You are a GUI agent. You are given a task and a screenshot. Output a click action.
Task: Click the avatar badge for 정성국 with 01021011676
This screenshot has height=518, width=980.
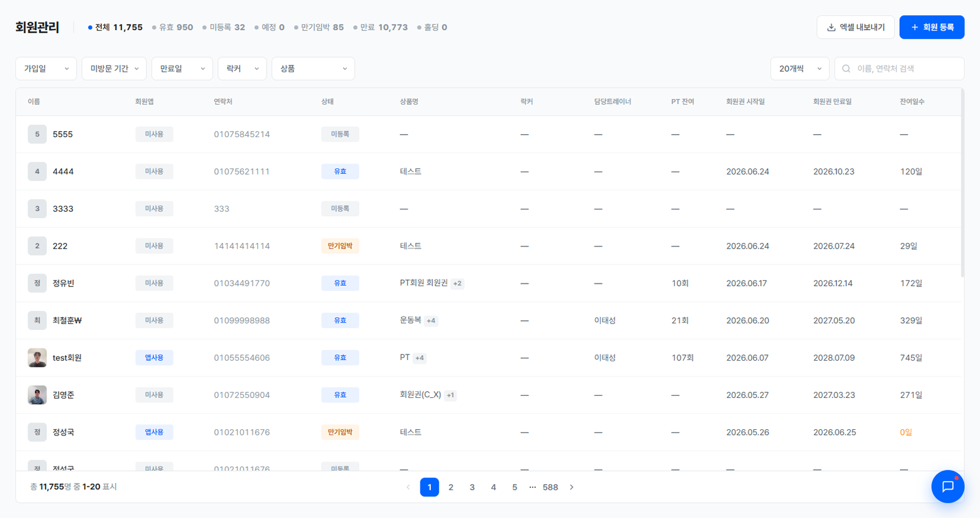(x=37, y=432)
